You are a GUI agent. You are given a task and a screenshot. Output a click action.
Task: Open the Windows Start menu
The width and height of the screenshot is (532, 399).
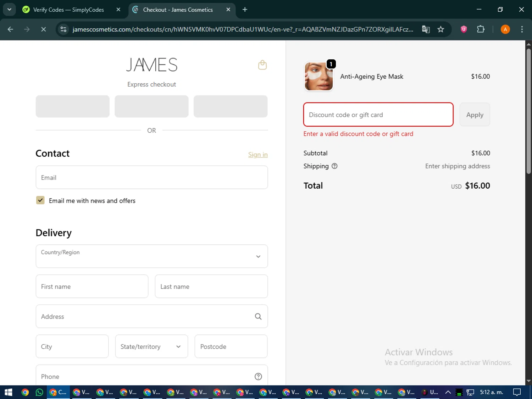pos(9,392)
